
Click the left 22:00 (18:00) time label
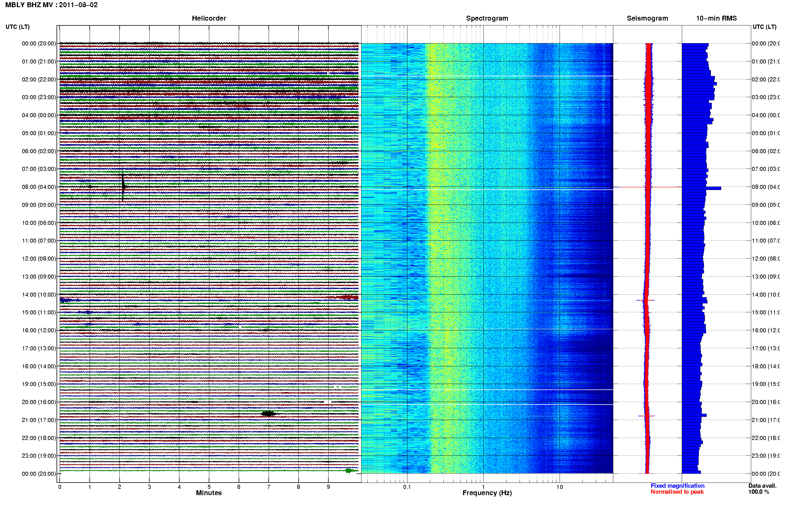(39, 438)
